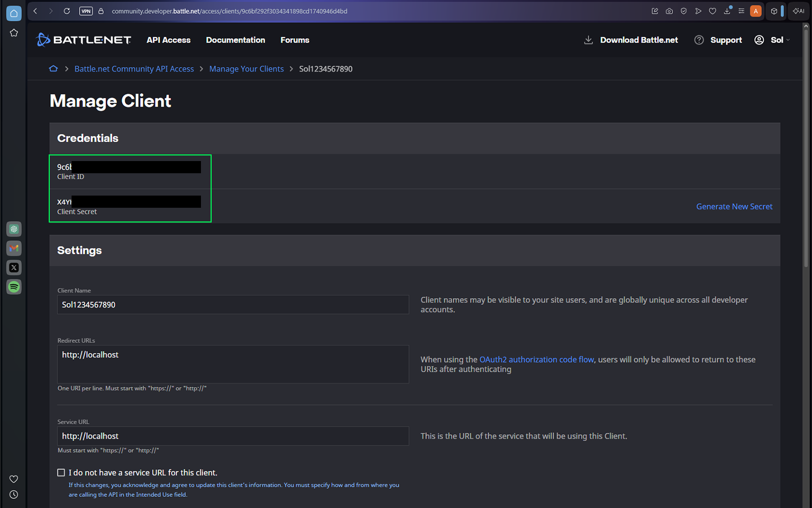Open the browser downloads icon
The height and width of the screenshot is (508, 812).
(x=727, y=11)
